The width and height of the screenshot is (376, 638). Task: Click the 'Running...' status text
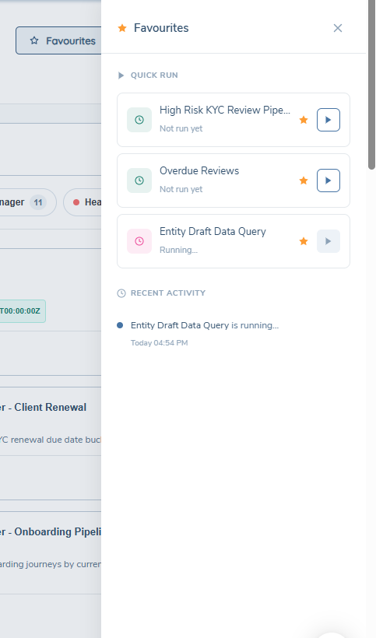(178, 250)
